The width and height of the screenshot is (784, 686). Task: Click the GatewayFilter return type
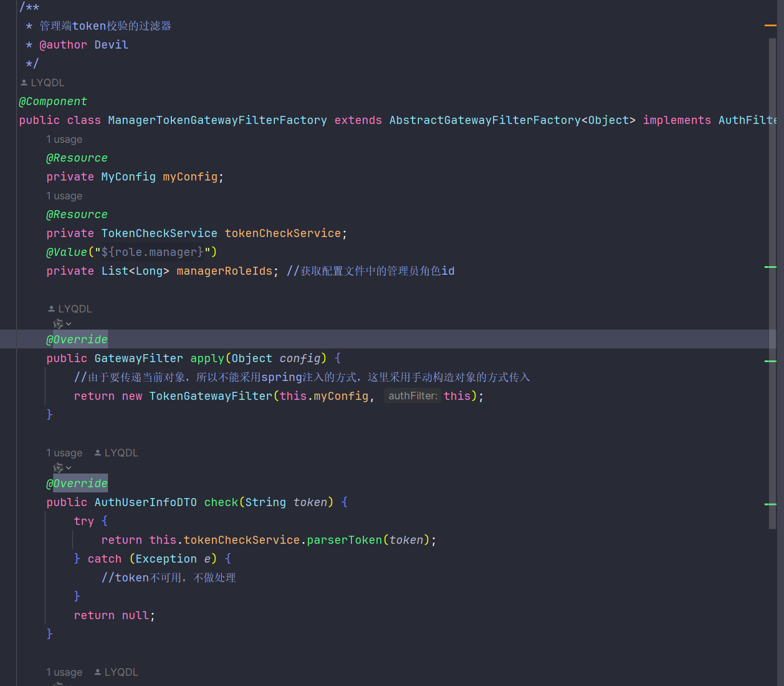139,359
